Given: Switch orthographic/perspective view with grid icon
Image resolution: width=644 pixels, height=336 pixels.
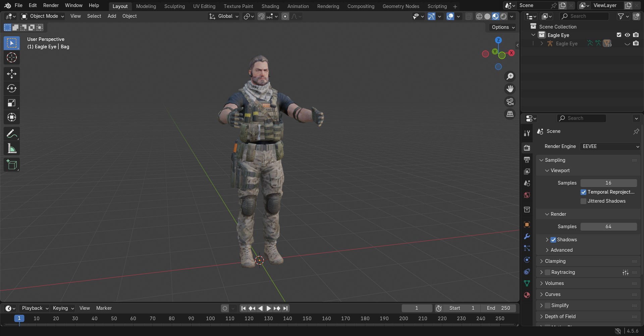Looking at the screenshot, I should (x=510, y=114).
